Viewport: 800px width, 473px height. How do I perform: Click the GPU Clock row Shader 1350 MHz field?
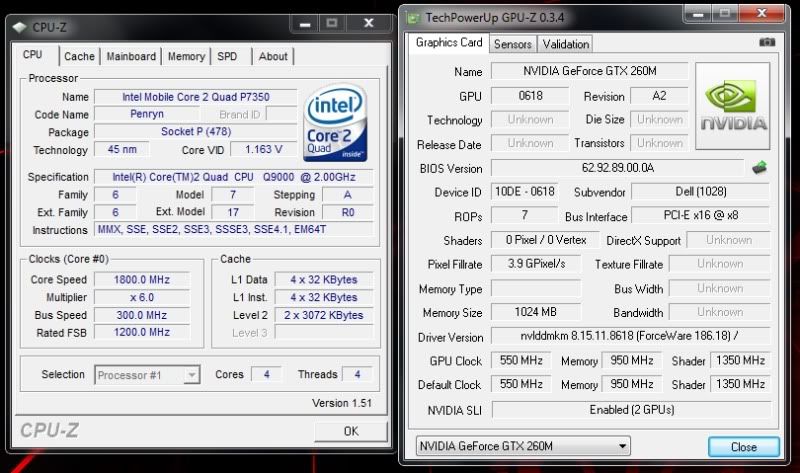pos(740,360)
